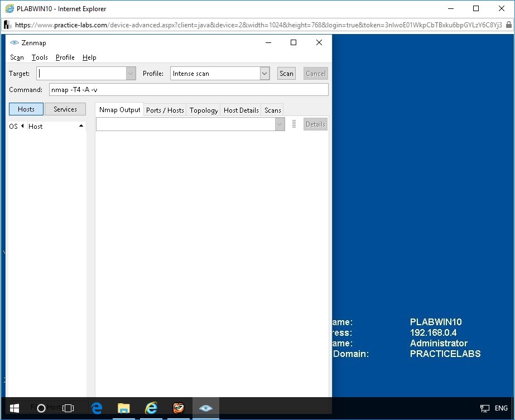Click into the Target input field
Viewport: 515px width, 420px height.
81,74
